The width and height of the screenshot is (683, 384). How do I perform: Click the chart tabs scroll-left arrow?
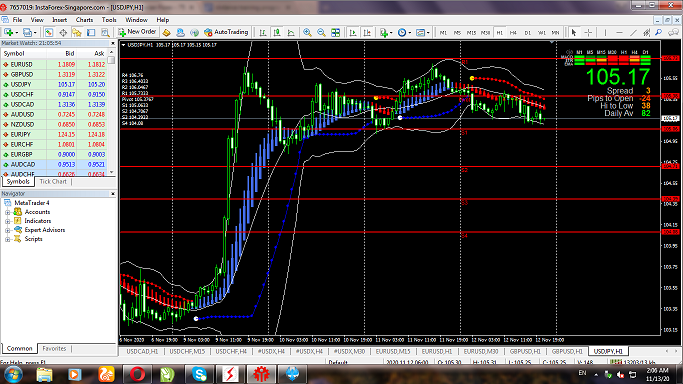point(666,351)
